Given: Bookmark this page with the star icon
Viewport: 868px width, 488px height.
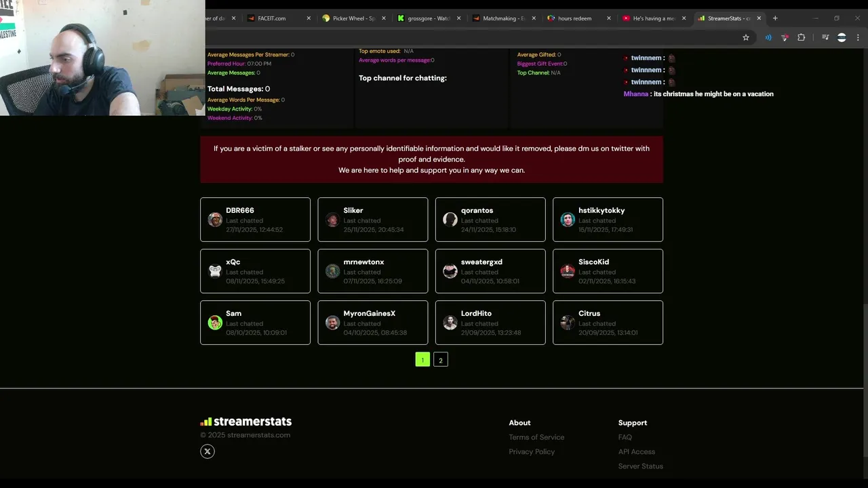Looking at the screenshot, I should click(x=746, y=37).
